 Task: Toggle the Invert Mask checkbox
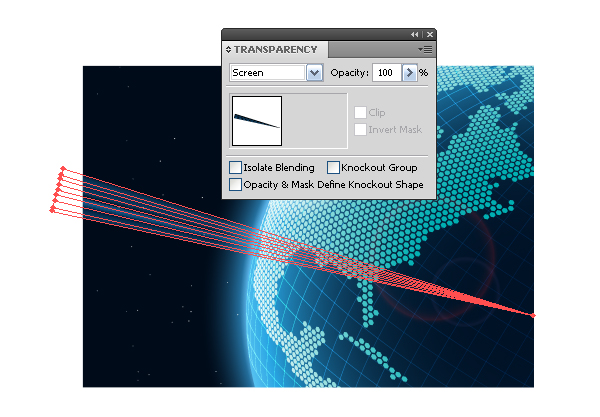tap(360, 129)
